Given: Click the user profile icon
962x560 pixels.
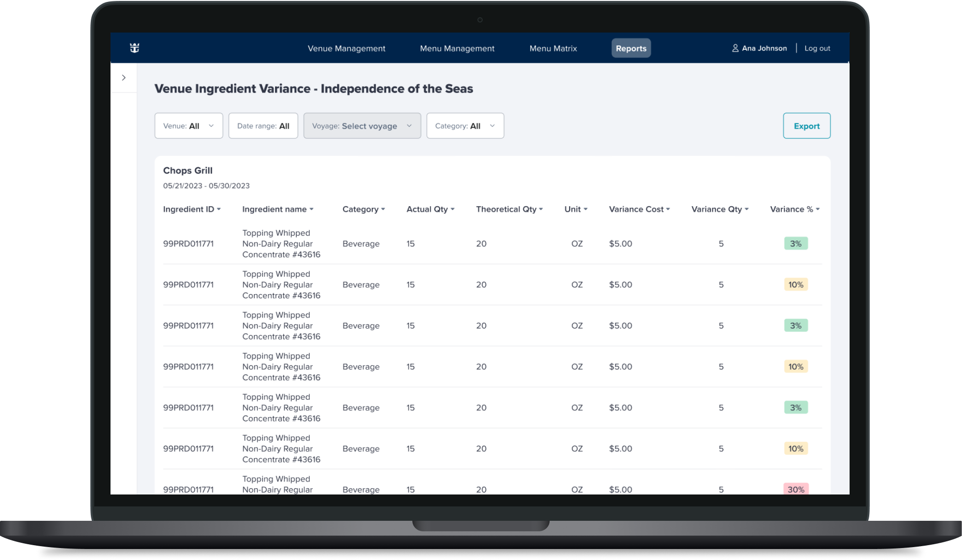Looking at the screenshot, I should (x=735, y=48).
